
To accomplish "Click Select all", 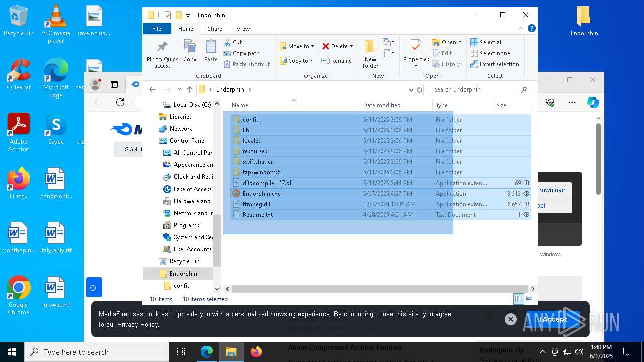I will (486, 42).
